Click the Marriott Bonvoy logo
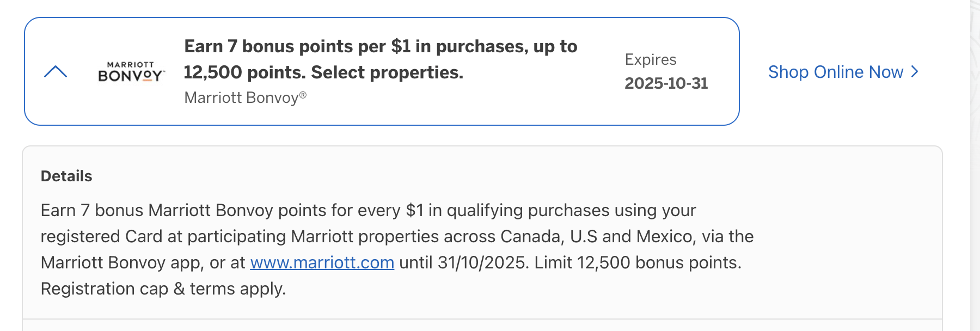 131,72
